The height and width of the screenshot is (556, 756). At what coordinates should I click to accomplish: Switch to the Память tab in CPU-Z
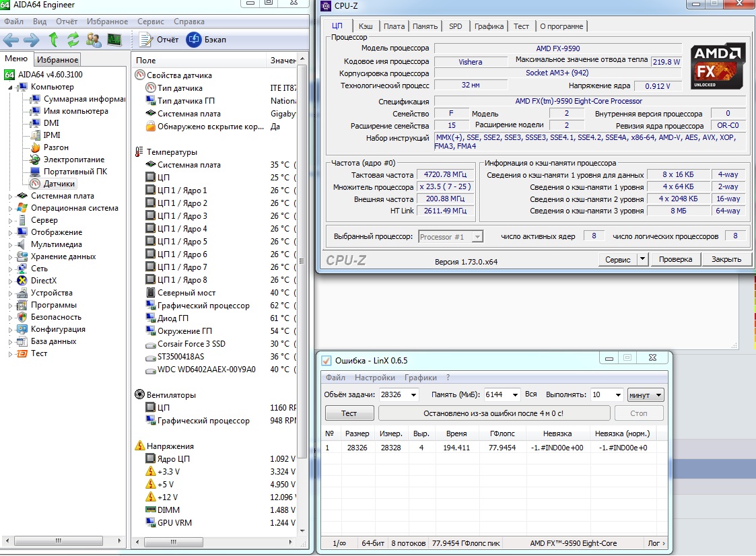(425, 26)
